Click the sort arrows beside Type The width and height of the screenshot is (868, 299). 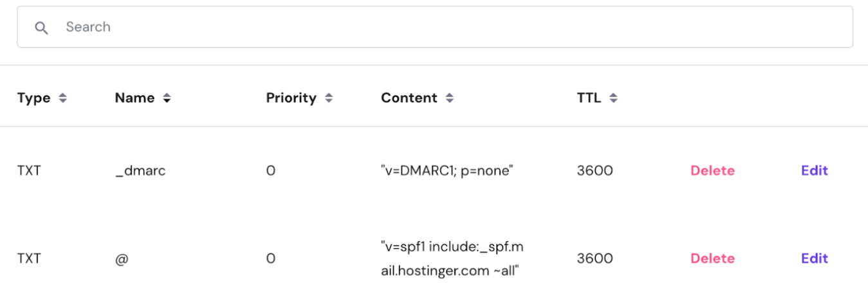[62, 98]
